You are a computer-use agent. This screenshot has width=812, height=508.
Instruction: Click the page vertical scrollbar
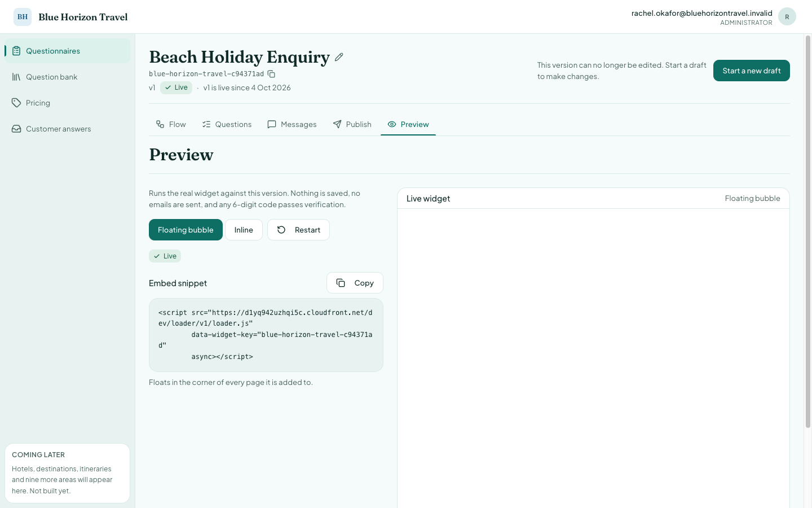(807, 231)
